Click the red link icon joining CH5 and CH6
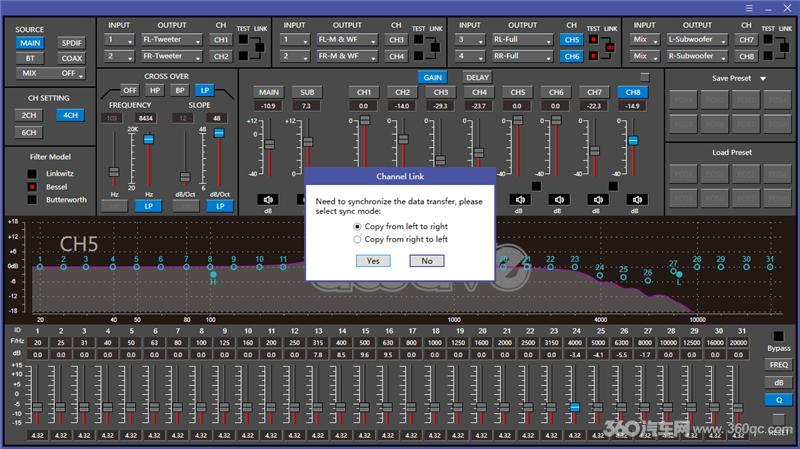 [x=610, y=47]
